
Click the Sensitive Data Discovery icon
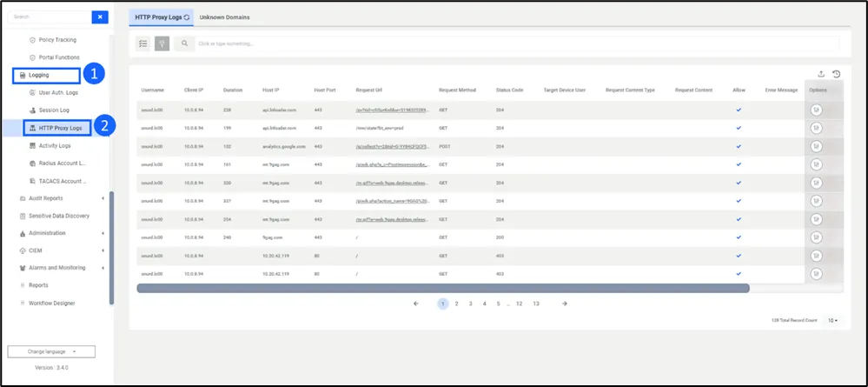(23, 216)
